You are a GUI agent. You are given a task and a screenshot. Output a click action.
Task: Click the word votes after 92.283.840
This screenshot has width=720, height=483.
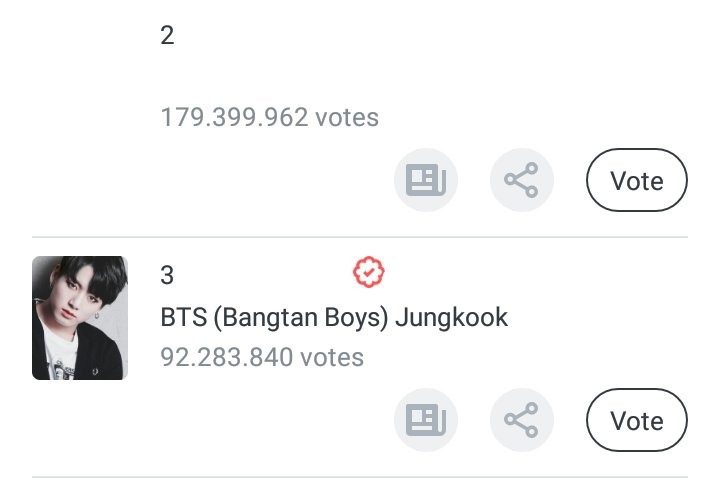332,356
